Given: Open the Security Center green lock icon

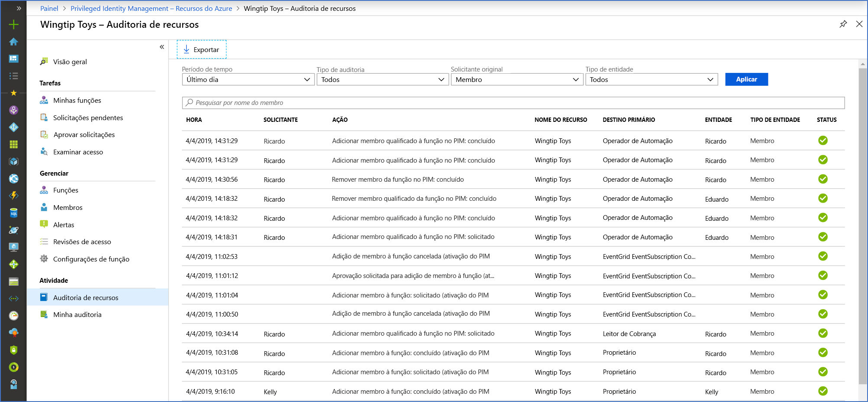Looking at the screenshot, I should [14, 350].
